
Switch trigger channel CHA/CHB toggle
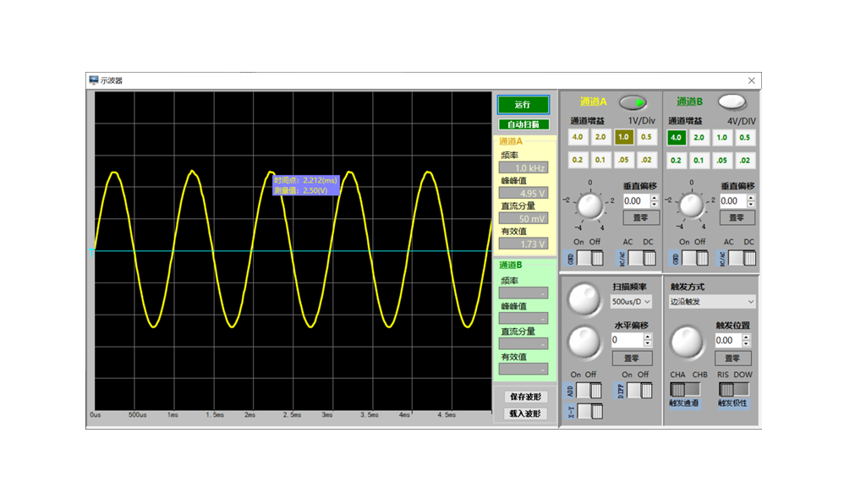[684, 389]
